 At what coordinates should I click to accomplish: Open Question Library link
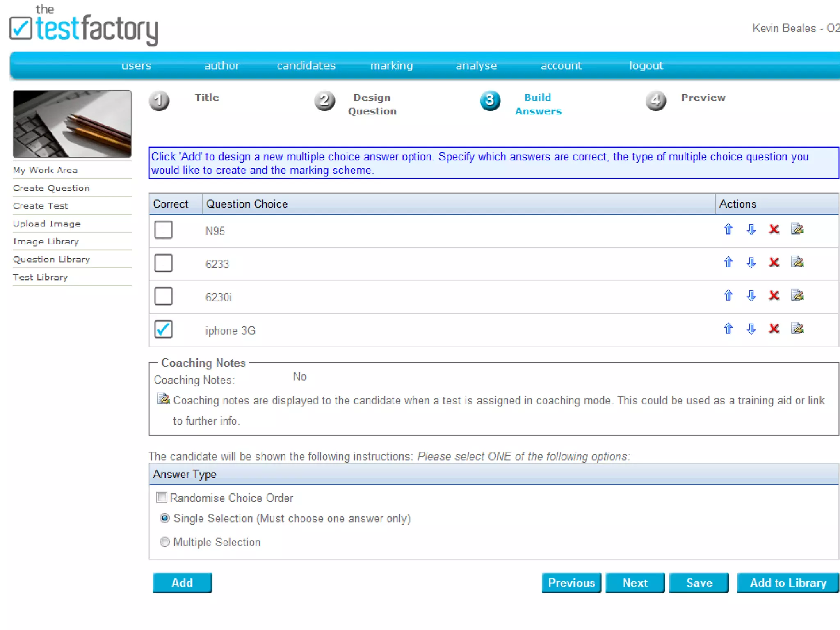(51, 259)
